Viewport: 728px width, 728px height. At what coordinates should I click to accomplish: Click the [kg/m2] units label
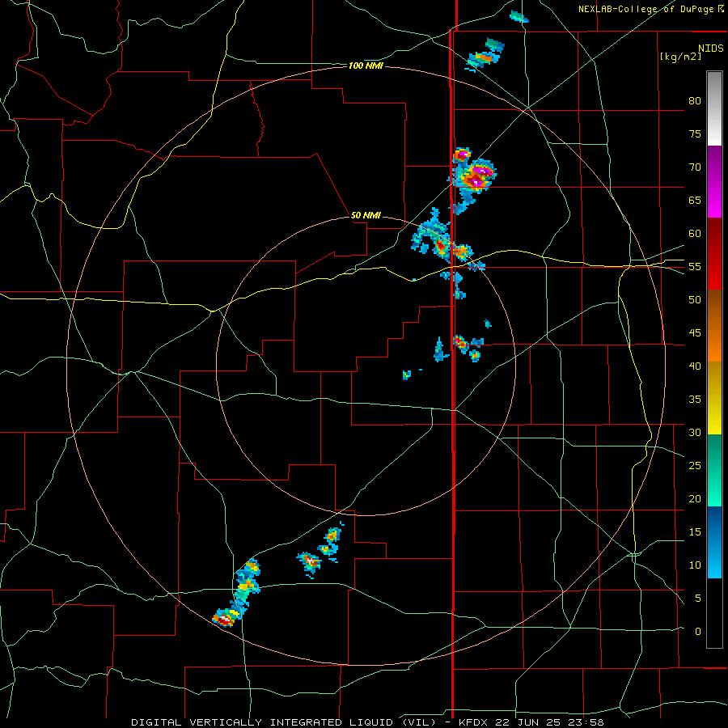680,57
